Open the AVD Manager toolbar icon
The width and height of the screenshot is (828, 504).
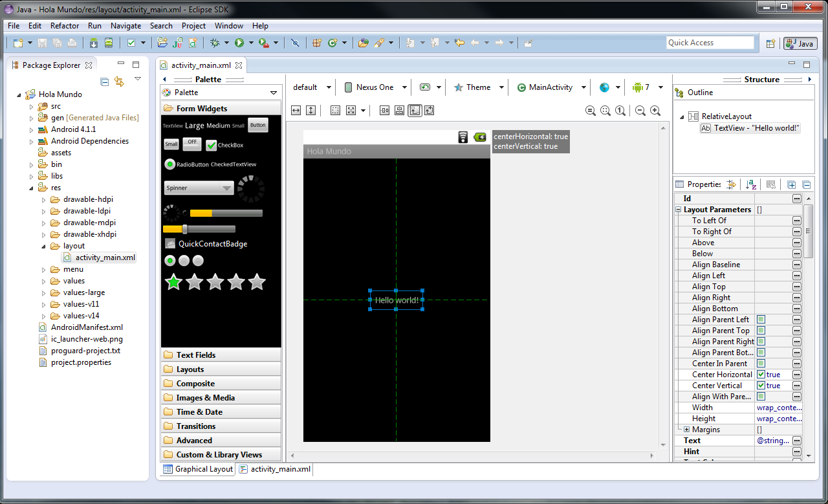109,43
